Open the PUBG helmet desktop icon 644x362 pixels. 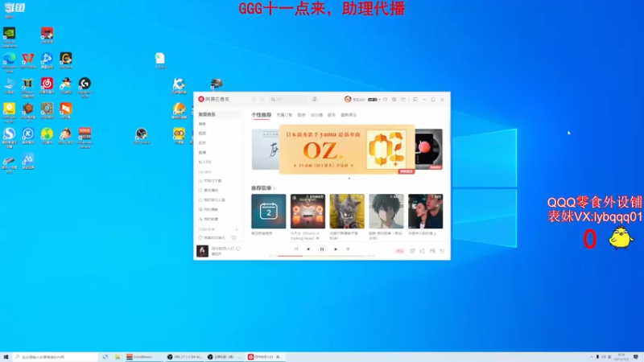pyautogui.click(x=217, y=84)
